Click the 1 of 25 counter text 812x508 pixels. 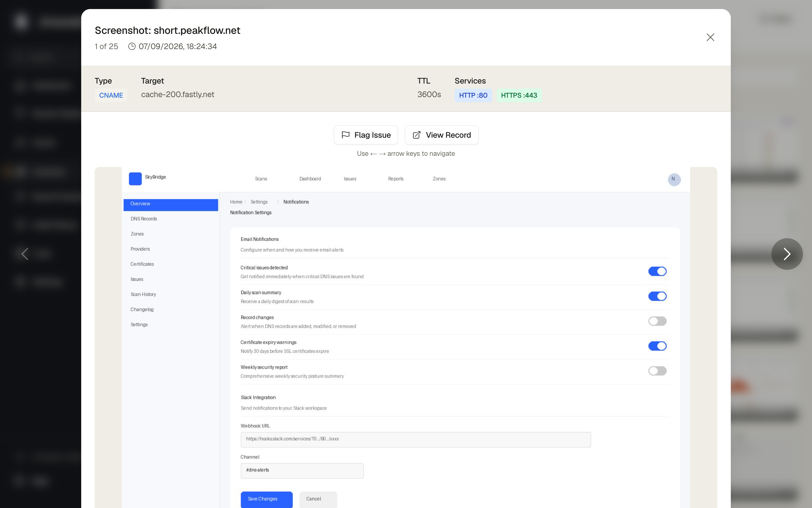(x=106, y=46)
